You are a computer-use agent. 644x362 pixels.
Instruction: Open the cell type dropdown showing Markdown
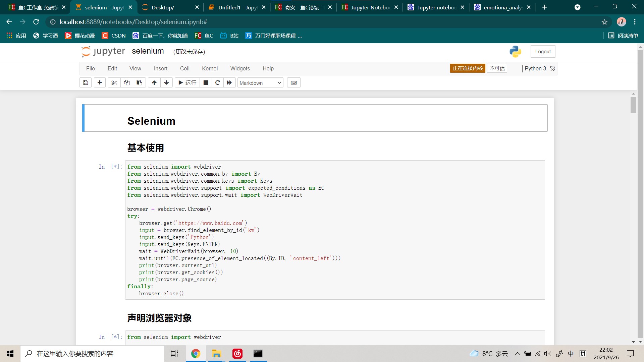pos(260,83)
